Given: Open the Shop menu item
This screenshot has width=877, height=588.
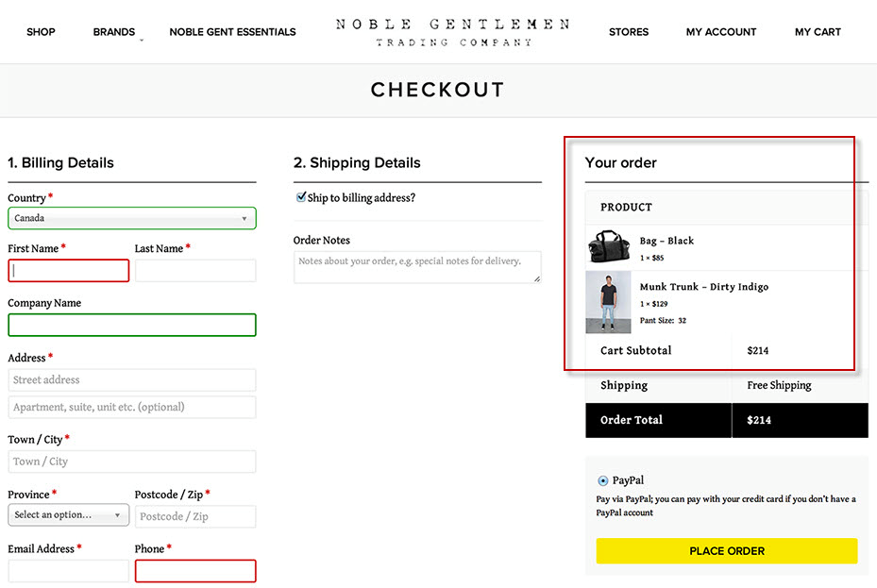Looking at the screenshot, I should pyautogui.click(x=41, y=32).
